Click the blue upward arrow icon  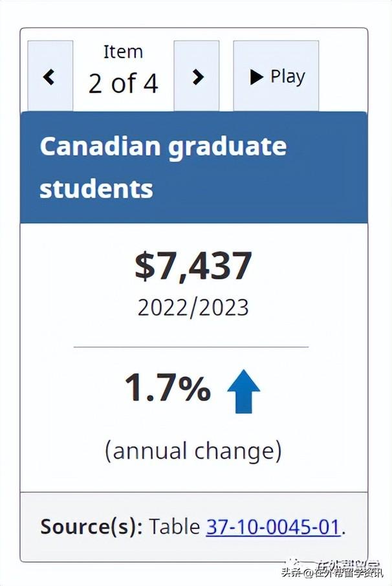click(x=243, y=392)
